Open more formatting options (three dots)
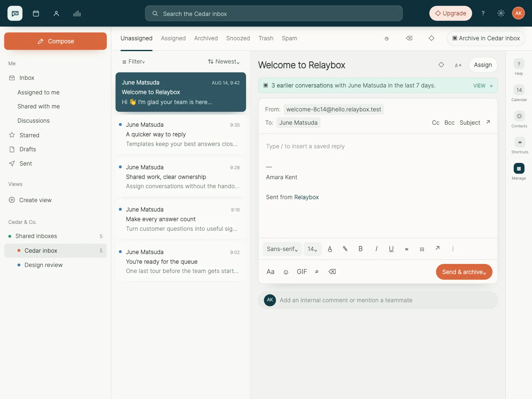 click(453, 249)
